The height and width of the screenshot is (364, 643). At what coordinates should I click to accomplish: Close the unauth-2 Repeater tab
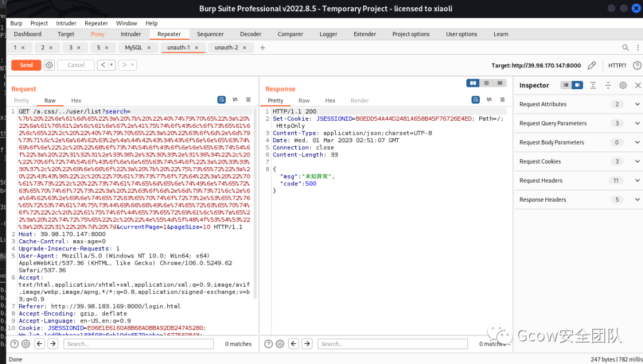coord(245,48)
